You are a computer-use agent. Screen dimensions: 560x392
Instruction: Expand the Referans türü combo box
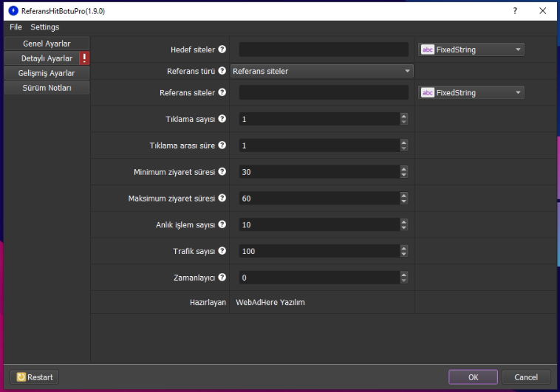[x=321, y=72]
